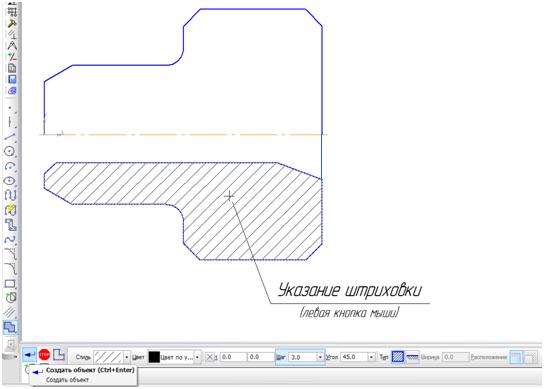
Task: Open the dimensions panel with the parallel-lines icon
Action: pyautogui.click(x=12, y=35)
